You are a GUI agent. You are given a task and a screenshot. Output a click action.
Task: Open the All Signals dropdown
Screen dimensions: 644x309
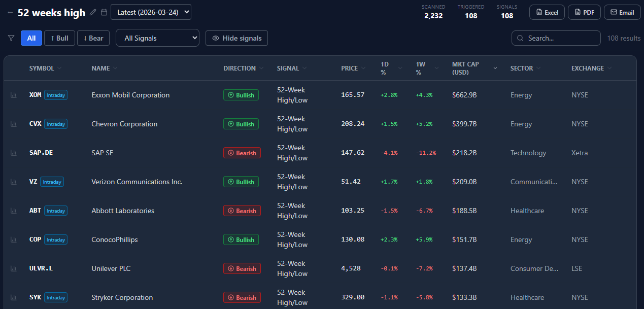click(157, 38)
